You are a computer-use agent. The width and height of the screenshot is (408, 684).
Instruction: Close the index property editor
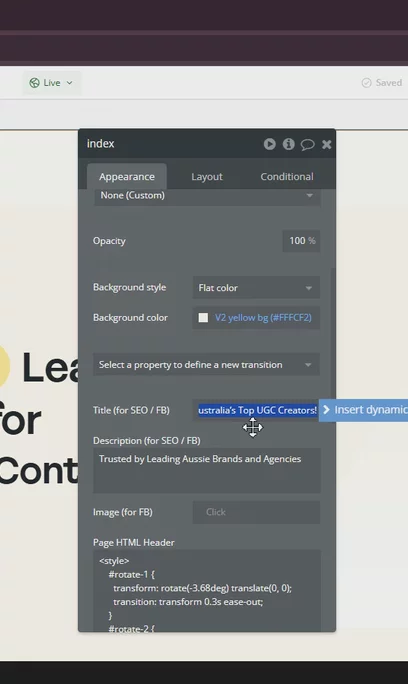pos(326,144)
